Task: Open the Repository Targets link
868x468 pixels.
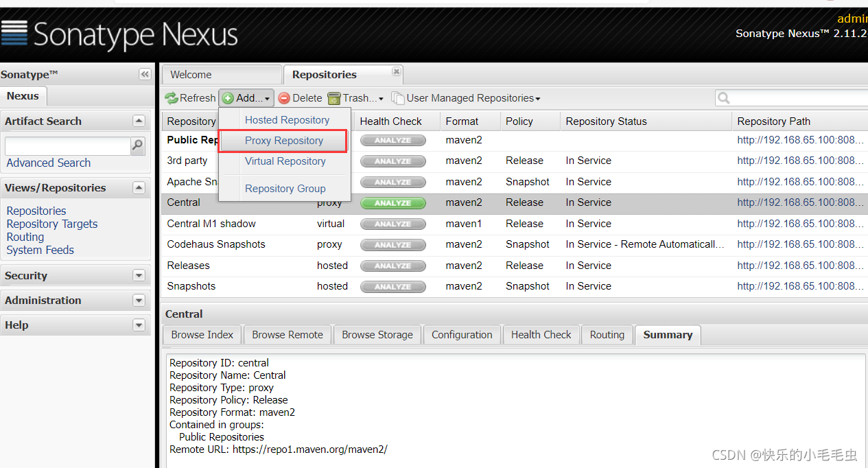Action: click(x=52, y=224)
